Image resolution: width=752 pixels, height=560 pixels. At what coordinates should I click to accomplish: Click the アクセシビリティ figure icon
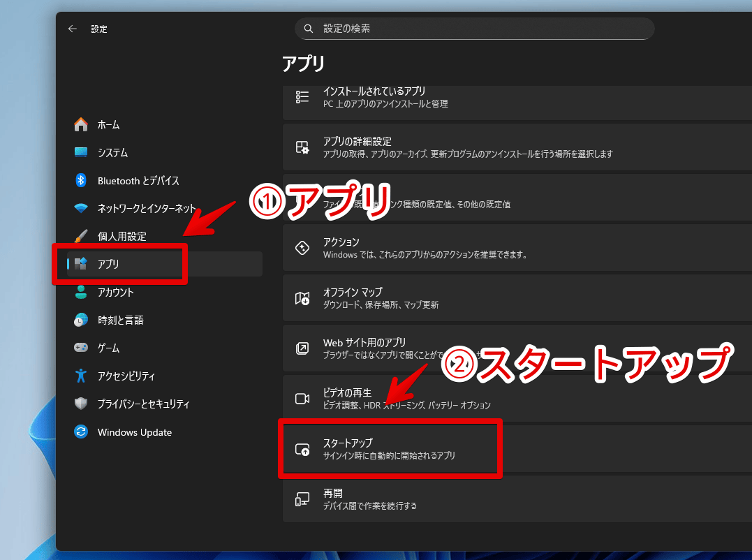coord(81,376)
